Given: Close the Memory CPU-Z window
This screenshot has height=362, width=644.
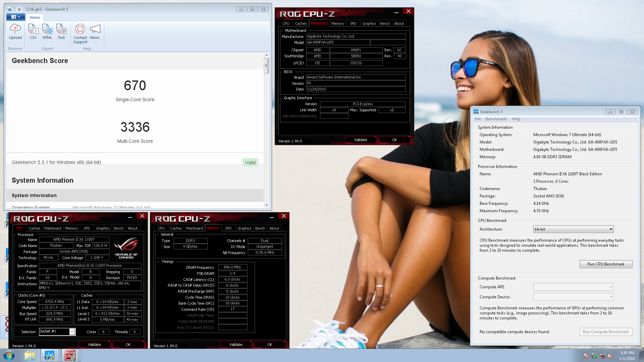Looking at the screenshot, I should coord(284,216).
